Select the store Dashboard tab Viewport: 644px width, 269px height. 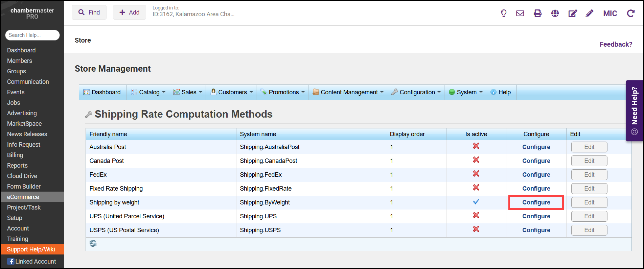point(102,92)
